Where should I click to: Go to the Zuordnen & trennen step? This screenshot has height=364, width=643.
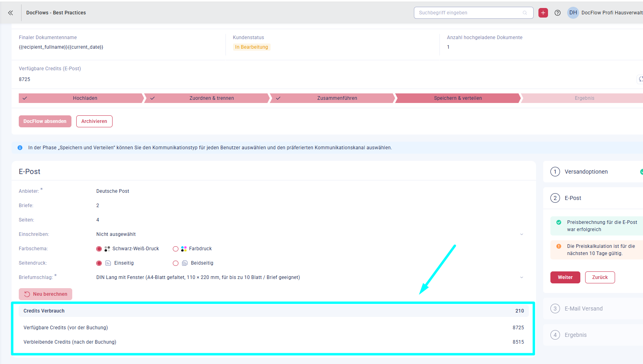[212, 98]
